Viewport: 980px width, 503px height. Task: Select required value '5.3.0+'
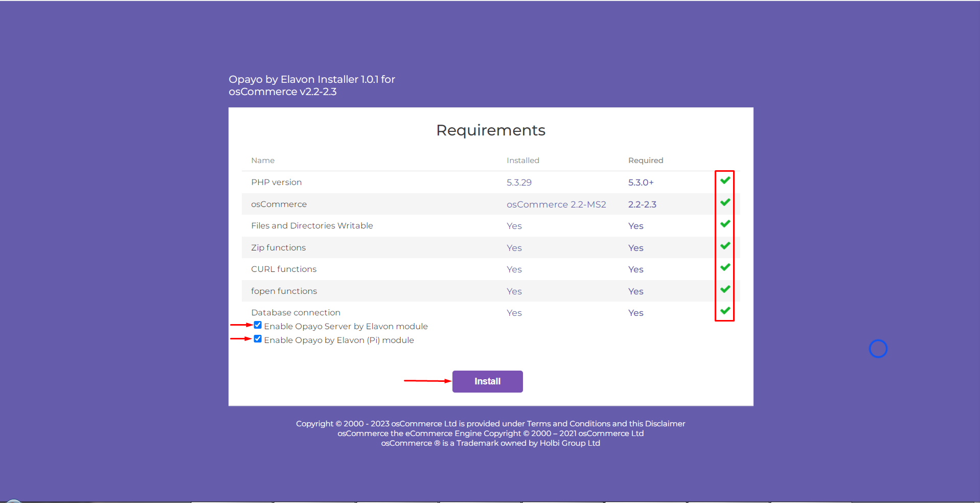point(641,182)
